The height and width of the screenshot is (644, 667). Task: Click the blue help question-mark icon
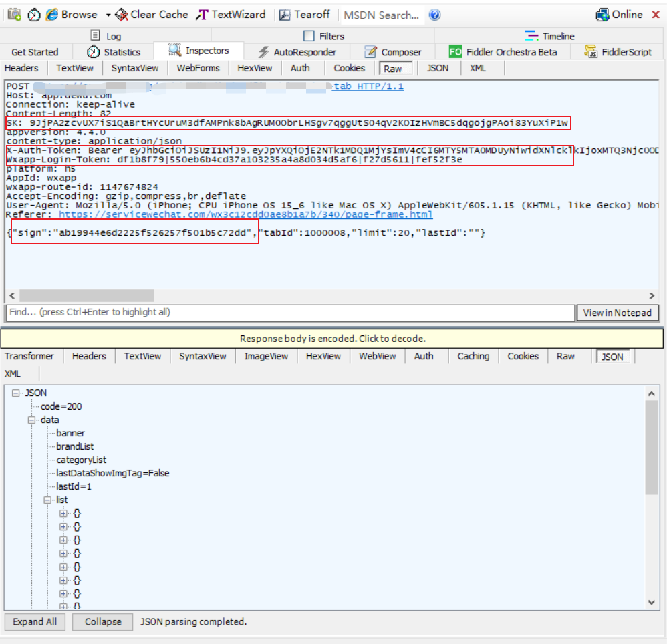coord(434,15)
